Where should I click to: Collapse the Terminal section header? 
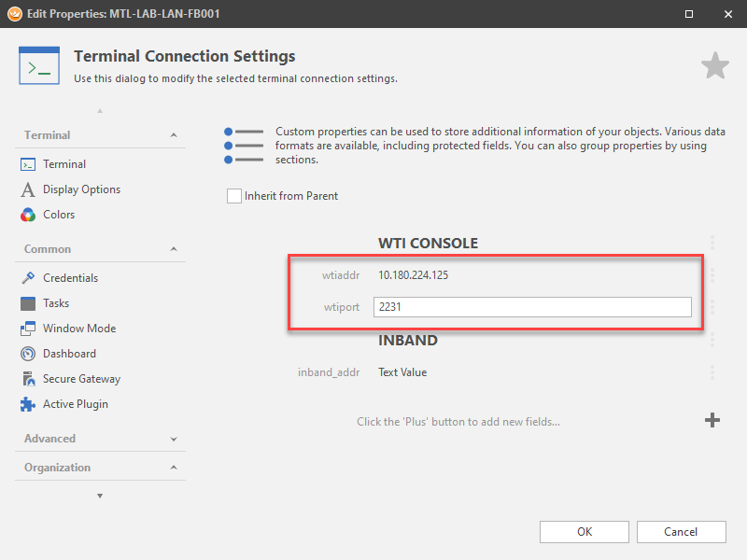[x=174, y=135]
